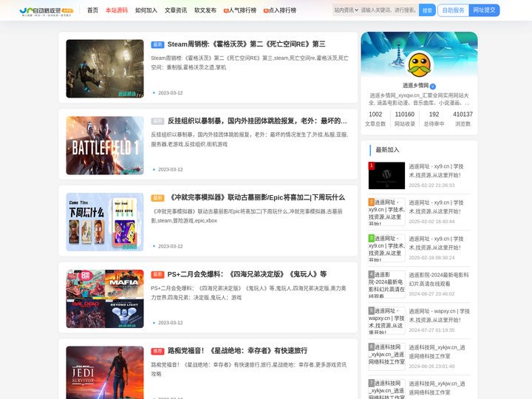Viewport: 532px width, 399px height.
Task: Open the 首页 navigation item
Action: click(92, 10)
